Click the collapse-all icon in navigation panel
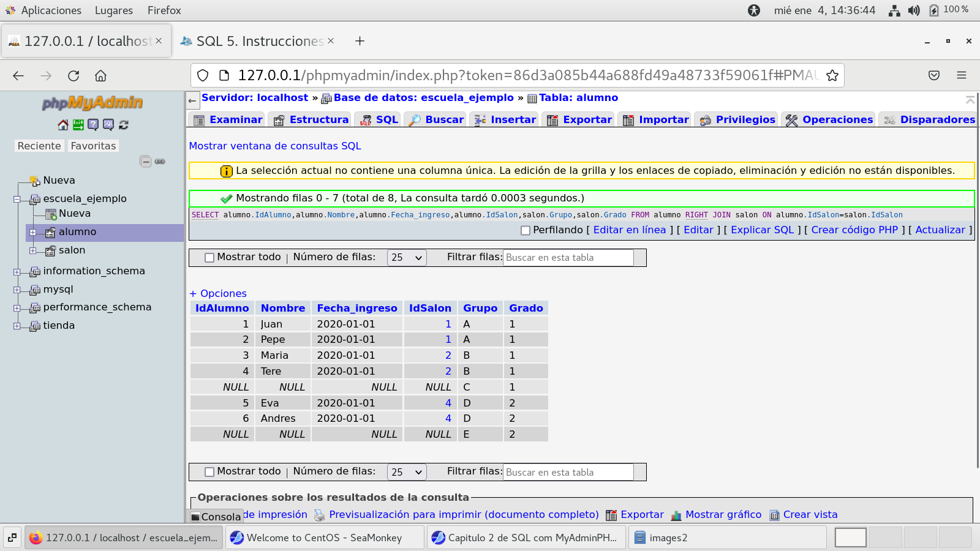Viewport: 980px width, 551px height. pos(145,162)
